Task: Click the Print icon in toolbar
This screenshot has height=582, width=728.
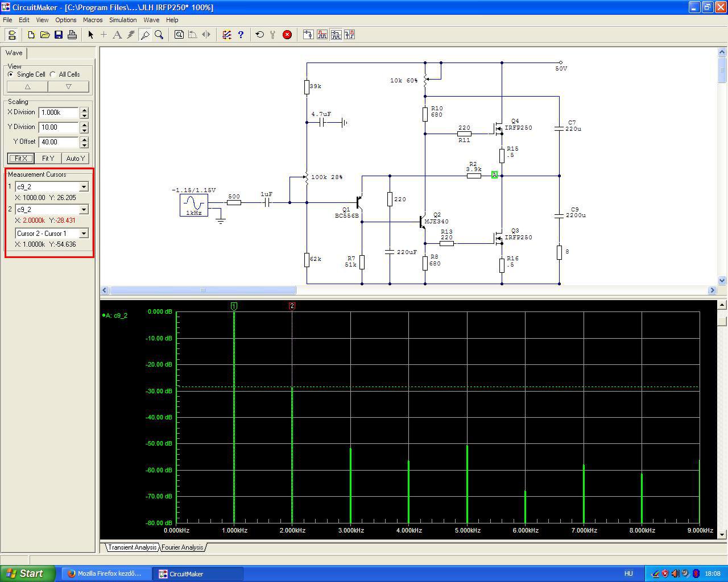Action: [x=72, y=35]
